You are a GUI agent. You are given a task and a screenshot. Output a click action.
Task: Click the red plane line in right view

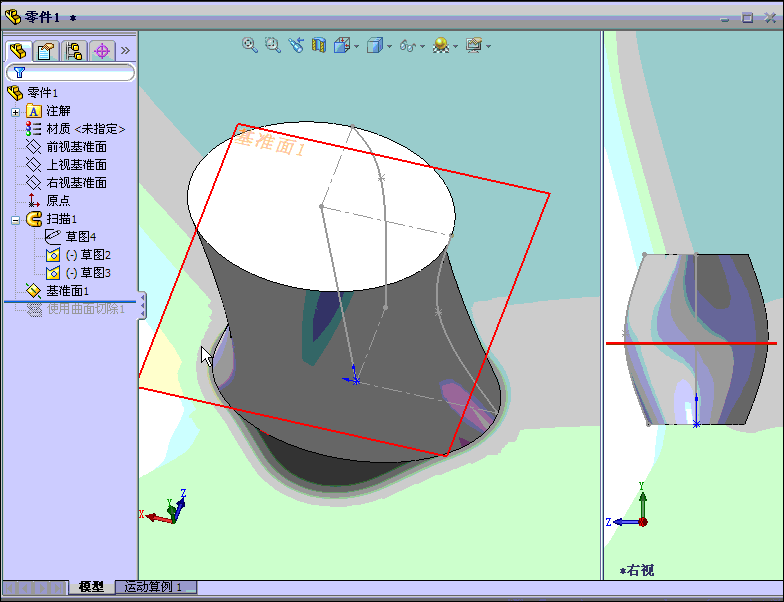pyautogui.click(x=692, y=344)
